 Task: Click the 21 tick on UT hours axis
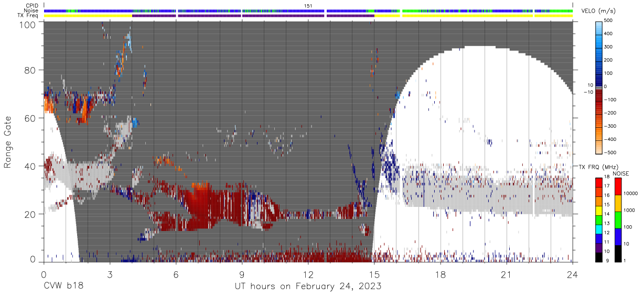[507, 274]
